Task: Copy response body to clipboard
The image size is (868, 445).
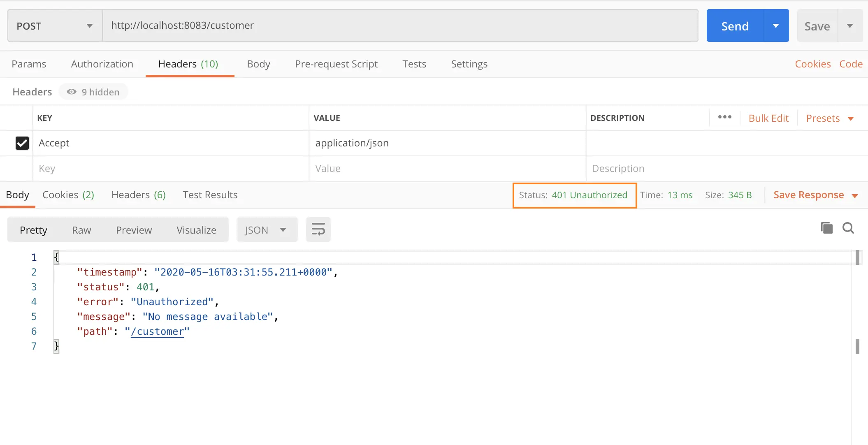Action: [x=826, y=228]
